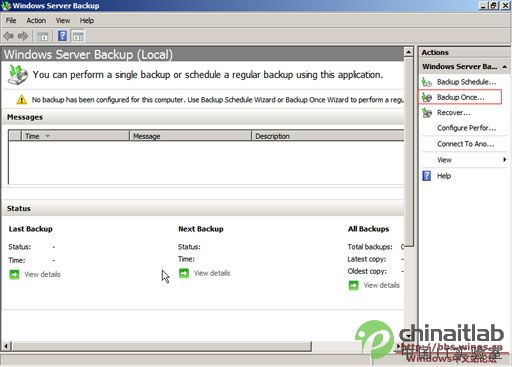512x367 pixels.
Task: Click the Windows Server Backup (Local) heading
Action: click(88, 54)
